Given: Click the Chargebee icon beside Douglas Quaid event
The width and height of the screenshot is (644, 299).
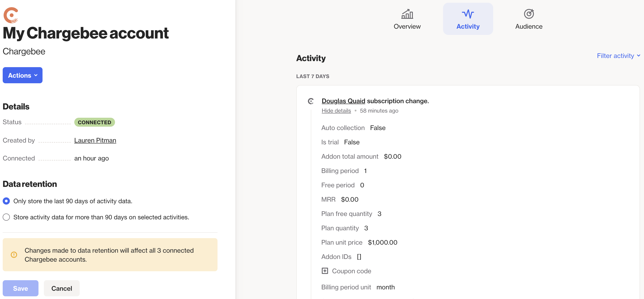Looking at the screenshot, I should pyautogui.click(x=311, y=101).
